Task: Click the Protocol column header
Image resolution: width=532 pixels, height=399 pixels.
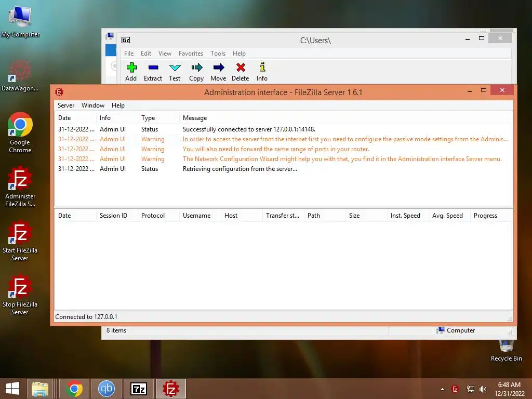Action: 158,216
